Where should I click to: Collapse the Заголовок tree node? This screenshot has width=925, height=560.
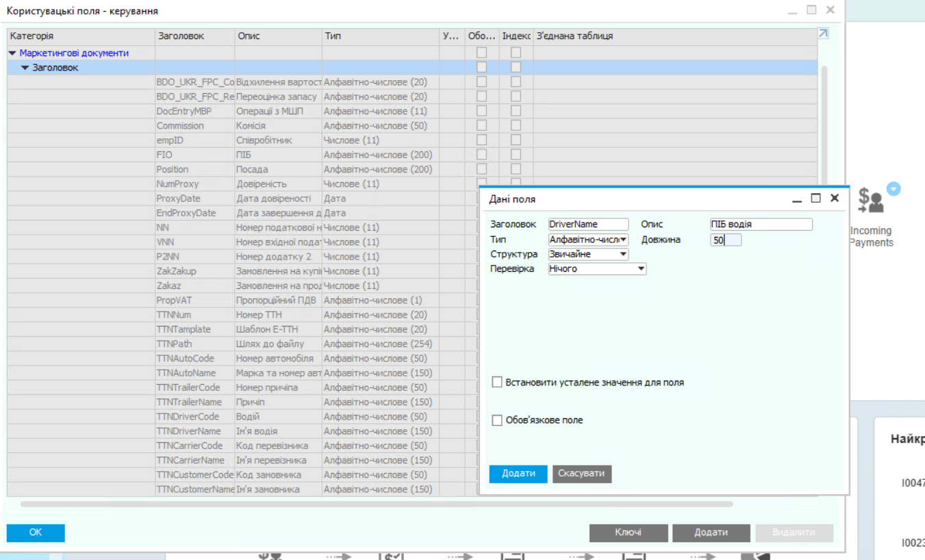(25, 68)
